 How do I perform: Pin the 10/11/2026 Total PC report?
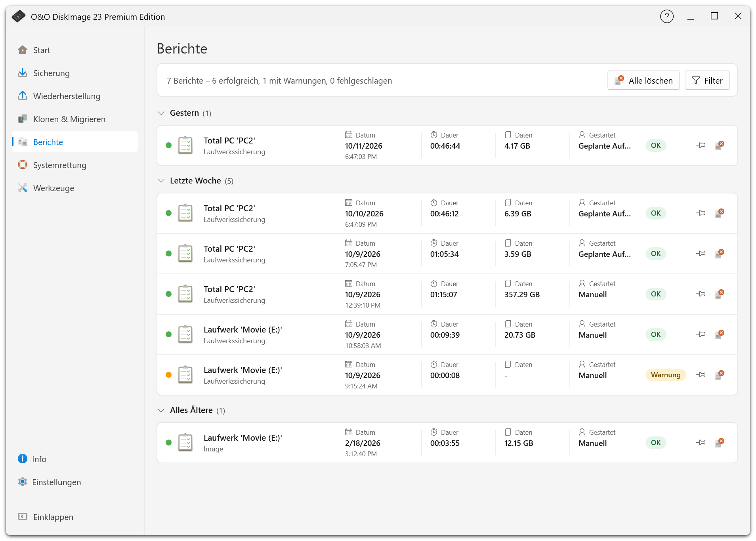tap(701, 145)
